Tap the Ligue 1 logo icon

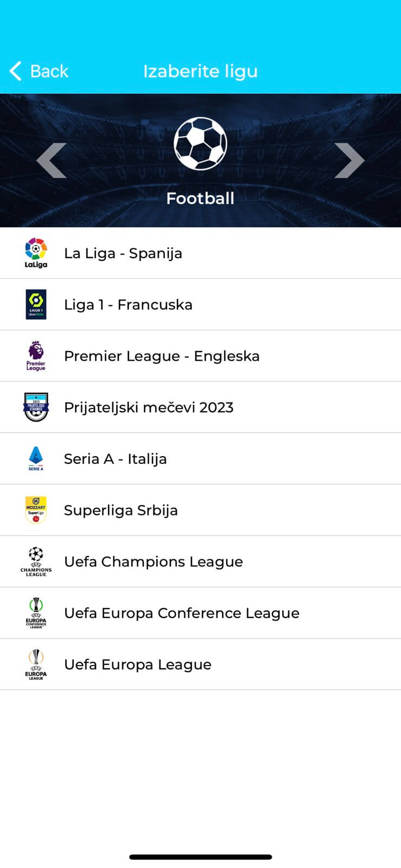(36, 304)
